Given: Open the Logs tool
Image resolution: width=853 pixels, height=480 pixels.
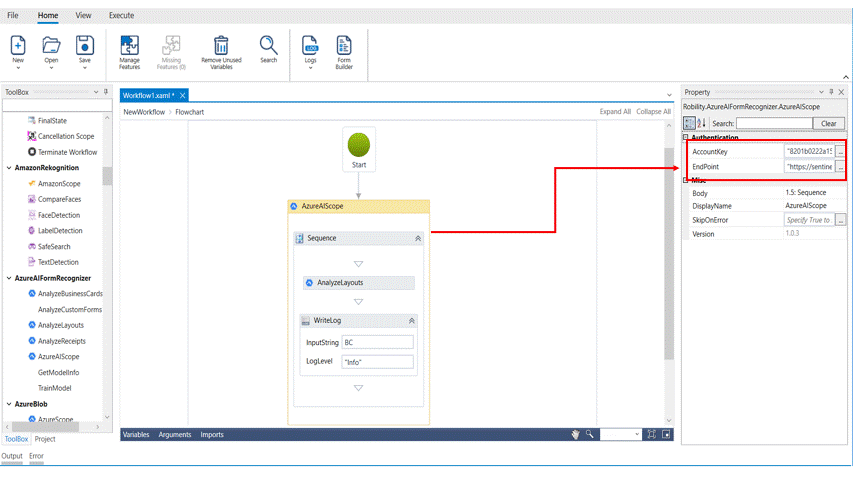Looking at the screenshot, I should click(310, 45).
